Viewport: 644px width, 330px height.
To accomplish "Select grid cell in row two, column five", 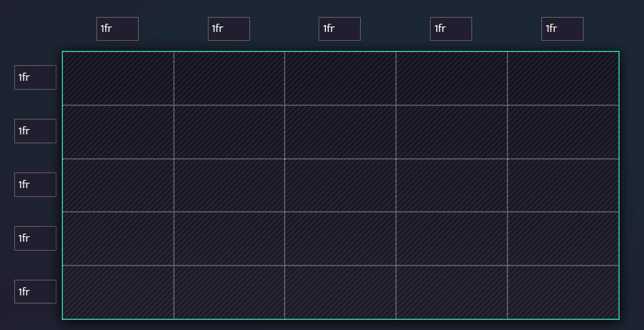I will (563, 132).
